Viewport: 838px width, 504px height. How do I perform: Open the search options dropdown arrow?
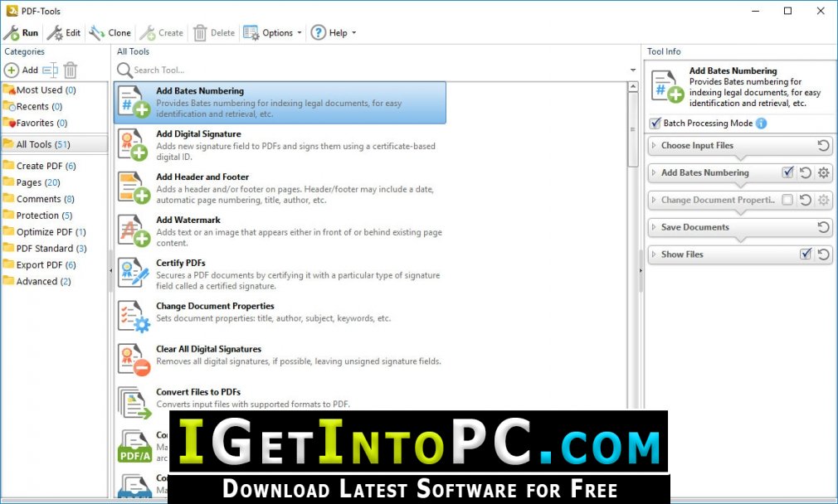(x=633, y=70)
